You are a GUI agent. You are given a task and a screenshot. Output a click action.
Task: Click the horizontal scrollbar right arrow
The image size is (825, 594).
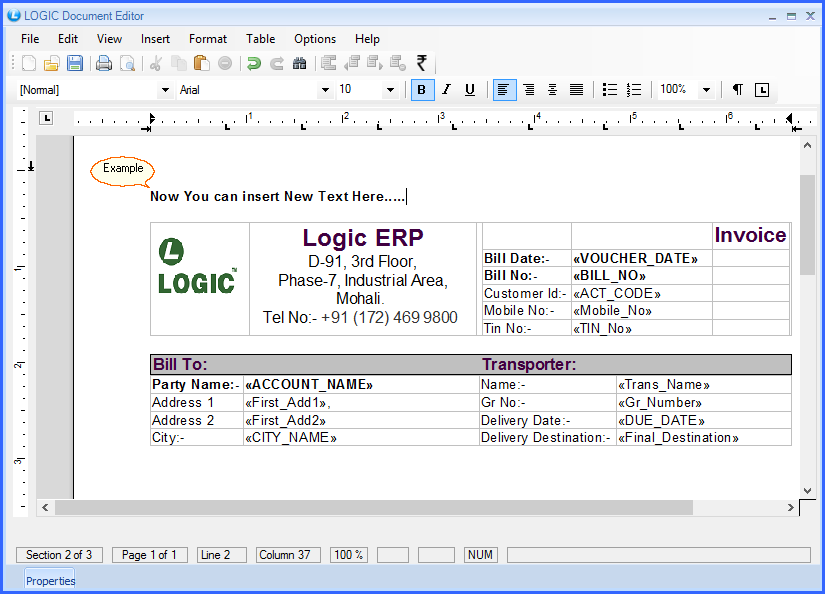790,508
